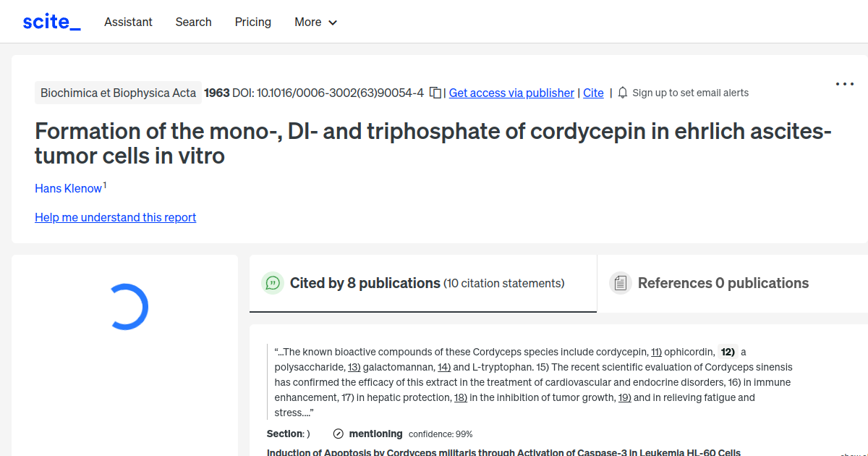Viewport: 868px width, 456px height.
Task: Click the References document icon
Action: click(x=621, y=282)
